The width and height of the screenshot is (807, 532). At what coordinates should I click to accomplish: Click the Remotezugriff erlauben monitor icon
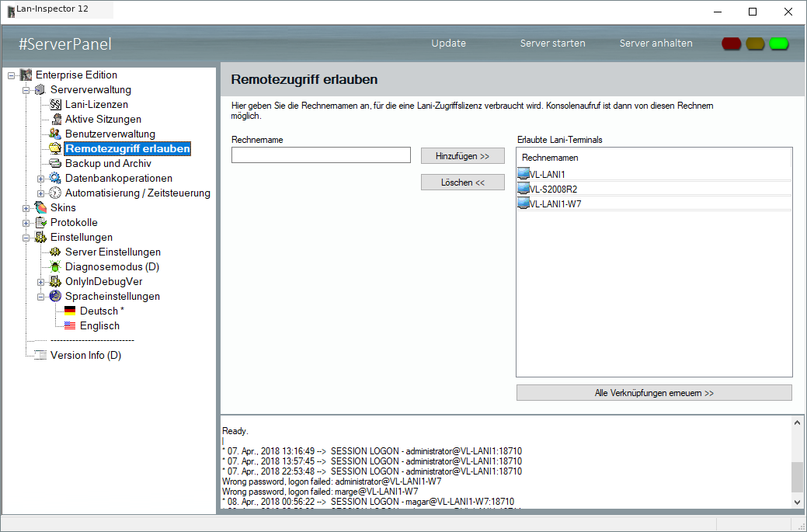point(55,148)
